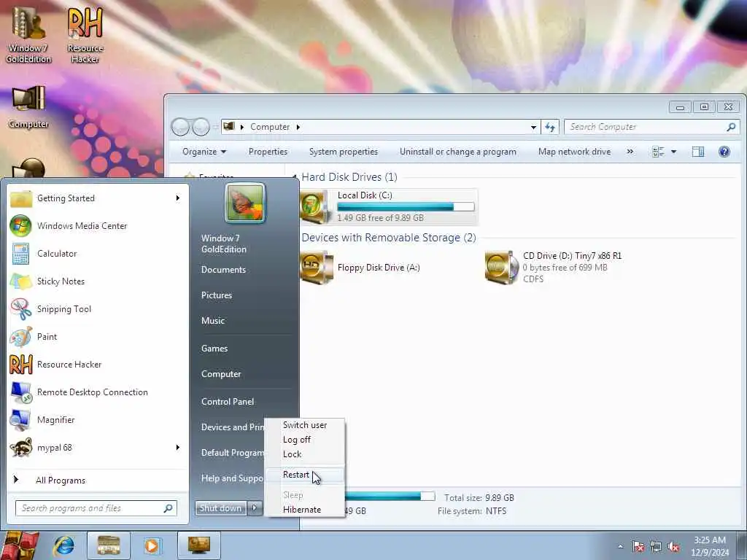Viewport: 747px width, 560px height.
Task: Select Local Disk (C:) drive icon
Action: point(314,207)
